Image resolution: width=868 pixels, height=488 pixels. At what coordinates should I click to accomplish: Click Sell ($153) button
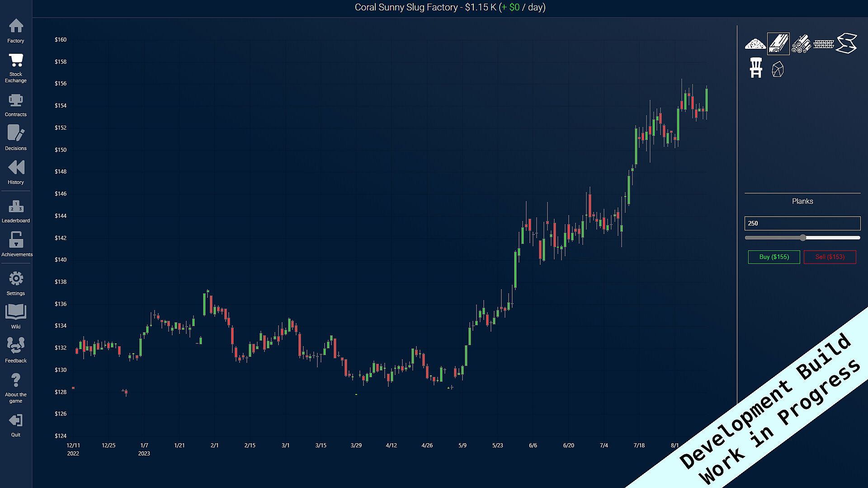[x=830, y=257]
